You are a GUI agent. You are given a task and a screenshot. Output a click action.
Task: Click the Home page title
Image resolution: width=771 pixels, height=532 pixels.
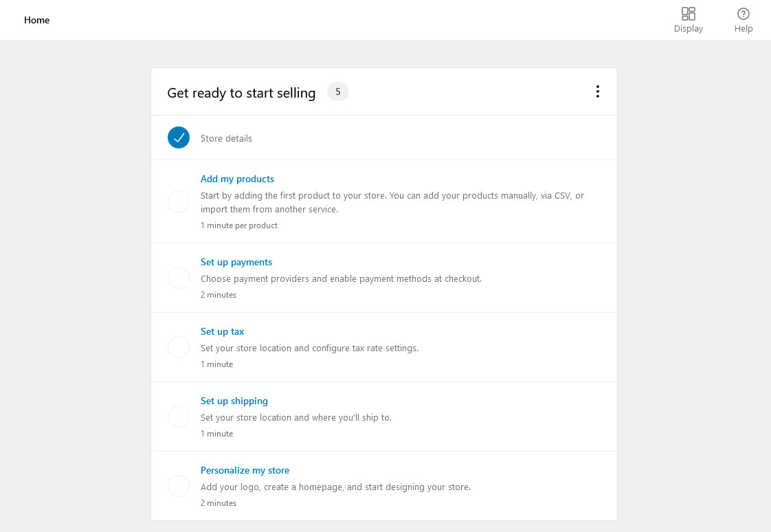[37, 20]
